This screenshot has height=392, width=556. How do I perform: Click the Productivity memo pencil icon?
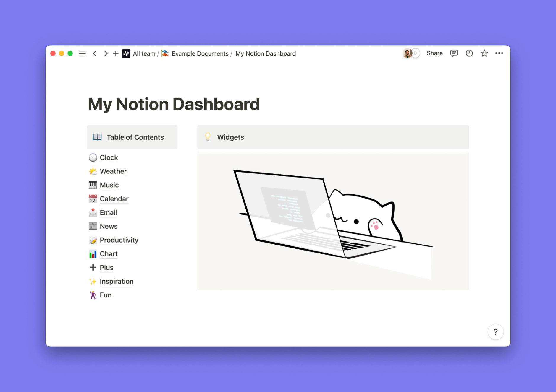point(93,240)
